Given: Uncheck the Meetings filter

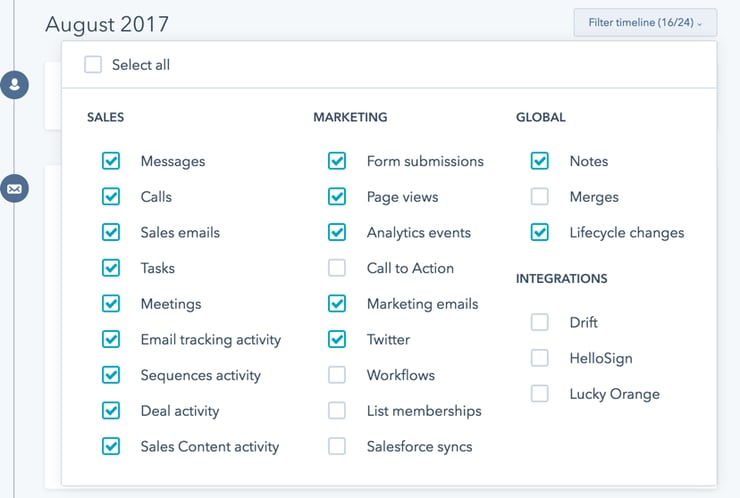Looking at the screenshot, I should click(x=111, y=304).
